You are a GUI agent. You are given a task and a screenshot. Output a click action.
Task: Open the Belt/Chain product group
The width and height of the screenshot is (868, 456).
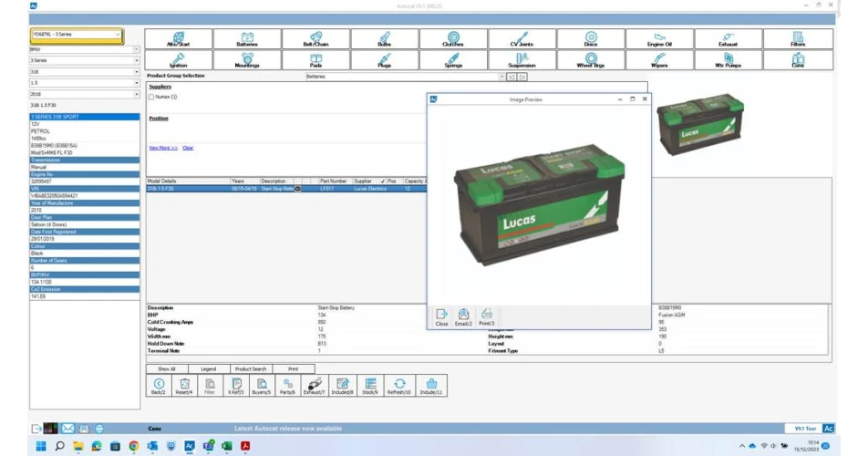click(x=315, y=39)
